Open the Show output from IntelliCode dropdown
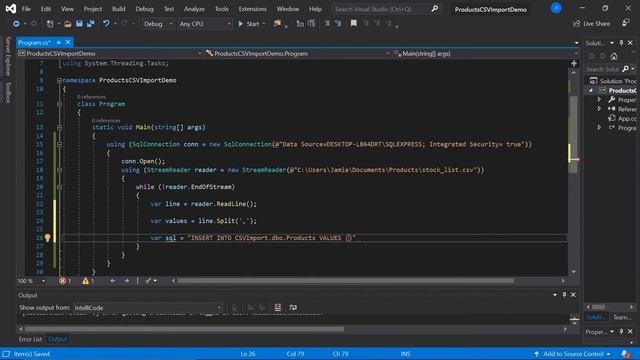This screenshot has width=640, height=360. [x=148, y=308]
